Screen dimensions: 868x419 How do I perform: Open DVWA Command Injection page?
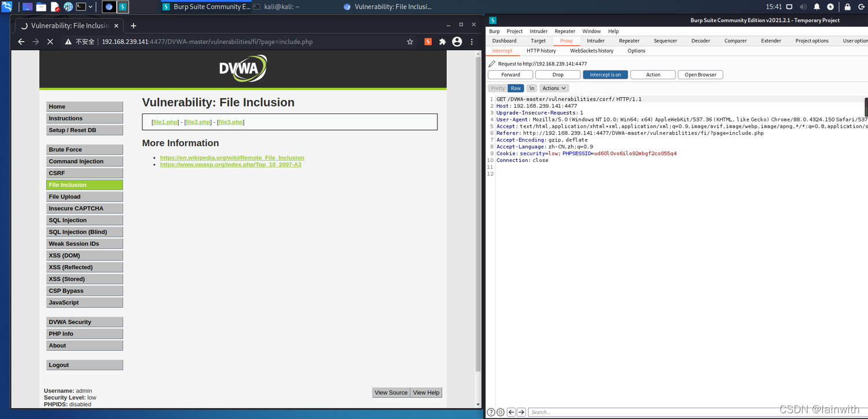84,161
